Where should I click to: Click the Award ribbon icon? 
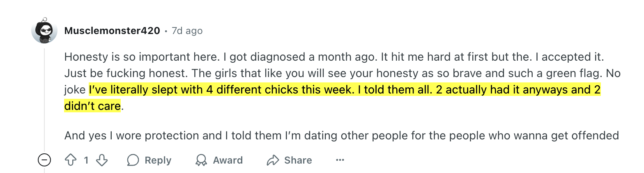(x=201, y=160)
